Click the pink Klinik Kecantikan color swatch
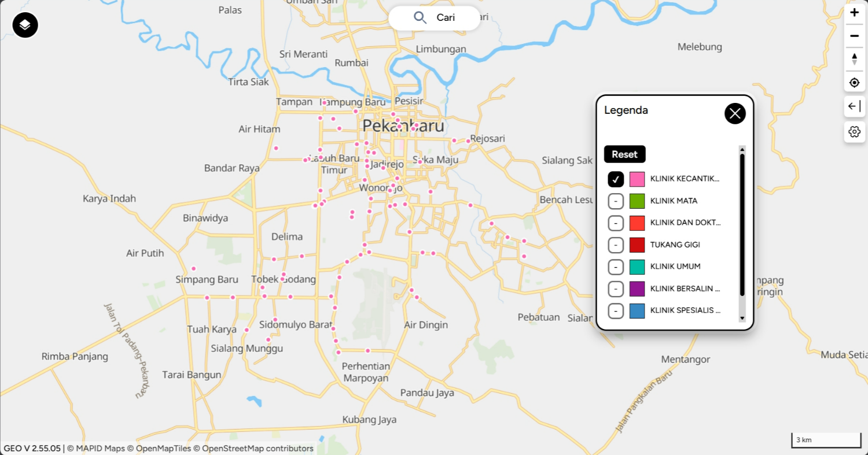The height and width of the screenshot is (455, 868). (637, 179)
